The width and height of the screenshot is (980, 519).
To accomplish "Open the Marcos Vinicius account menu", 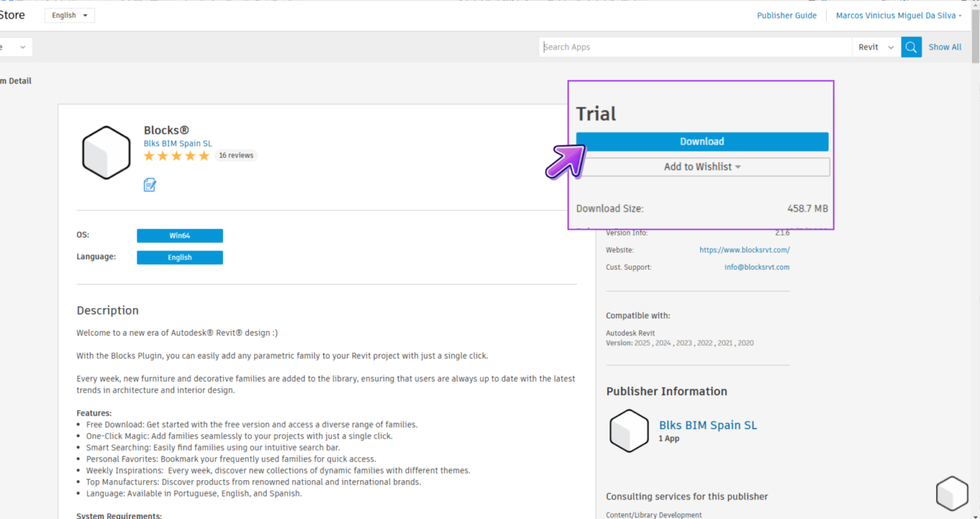I will [897, 15].
